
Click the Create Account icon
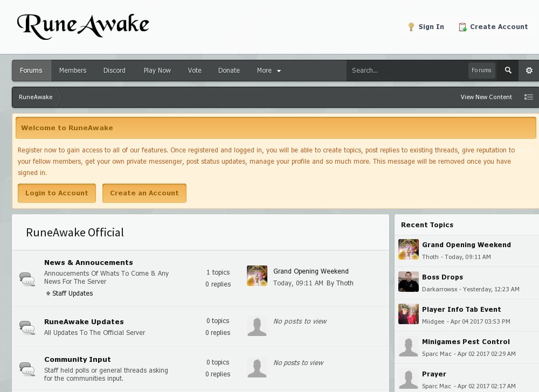coord(461,26)
